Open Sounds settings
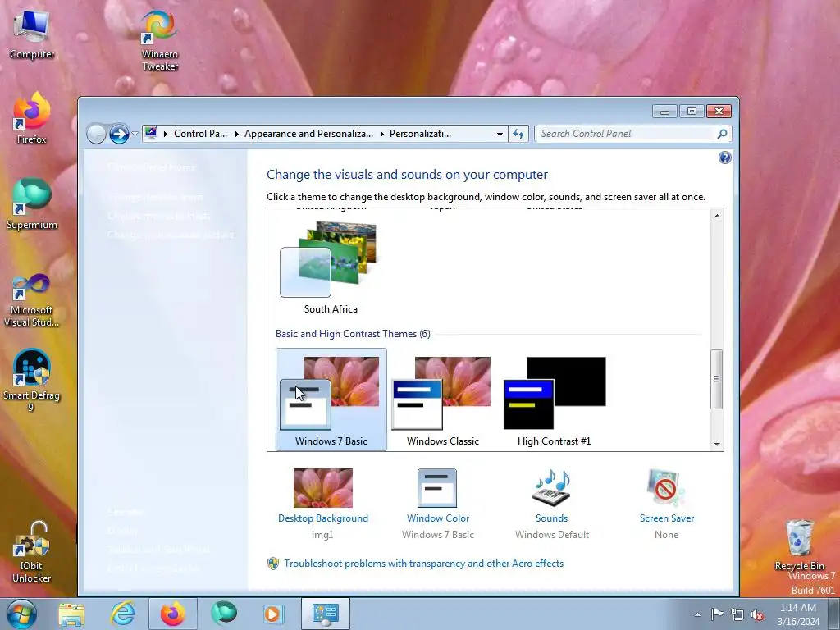The height and width of the screenshot is (630, 840). (x=552, y=518)
